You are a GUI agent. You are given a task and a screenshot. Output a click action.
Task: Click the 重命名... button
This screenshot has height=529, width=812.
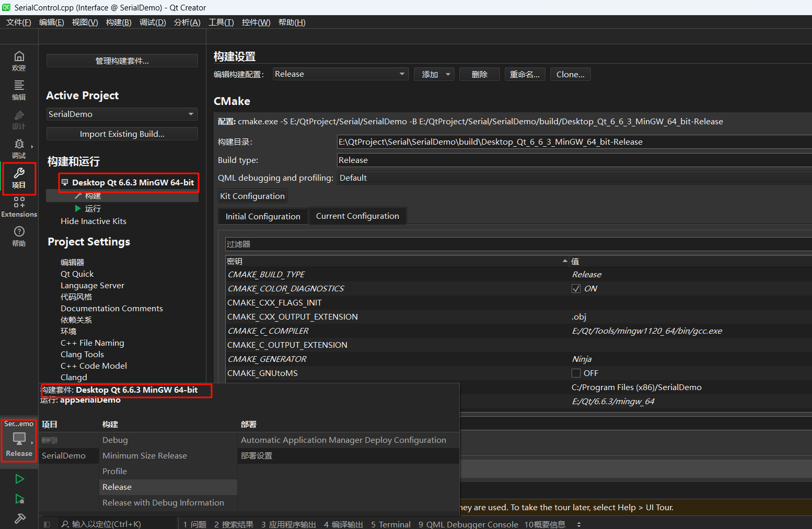pos(525,74)
